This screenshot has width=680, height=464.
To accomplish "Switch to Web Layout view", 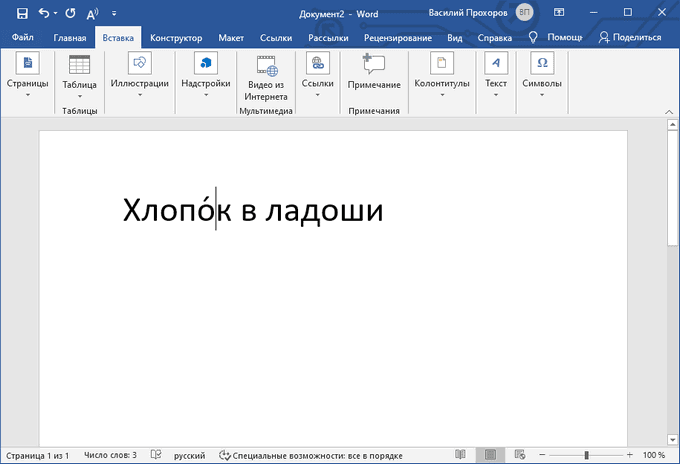I will pyautogui.click(x=520, y=454).
